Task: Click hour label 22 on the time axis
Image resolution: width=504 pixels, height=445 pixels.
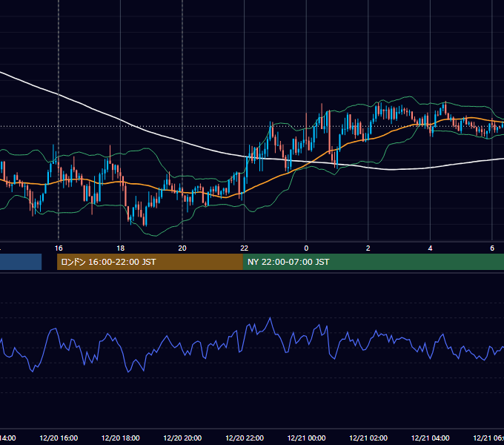Action: pos(245,248)
